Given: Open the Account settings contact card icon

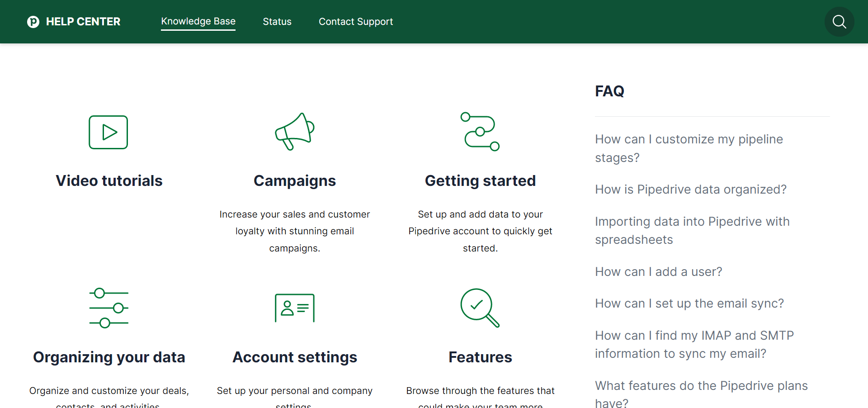Looking at the screenshot, I should [x=294, y=308].
